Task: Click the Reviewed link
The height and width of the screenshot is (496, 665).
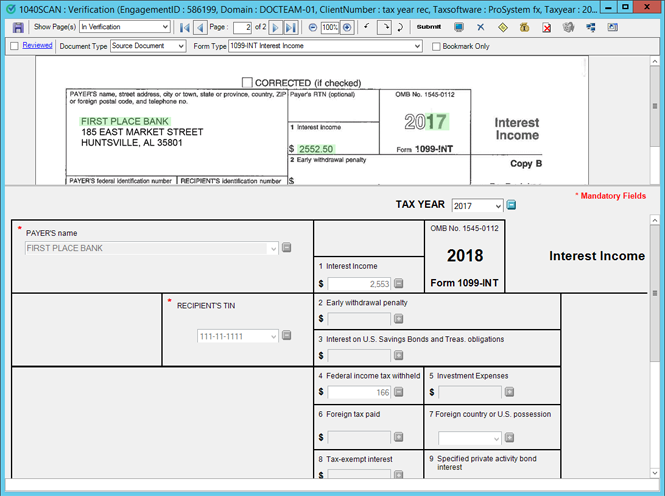Action: pos(37,45)
